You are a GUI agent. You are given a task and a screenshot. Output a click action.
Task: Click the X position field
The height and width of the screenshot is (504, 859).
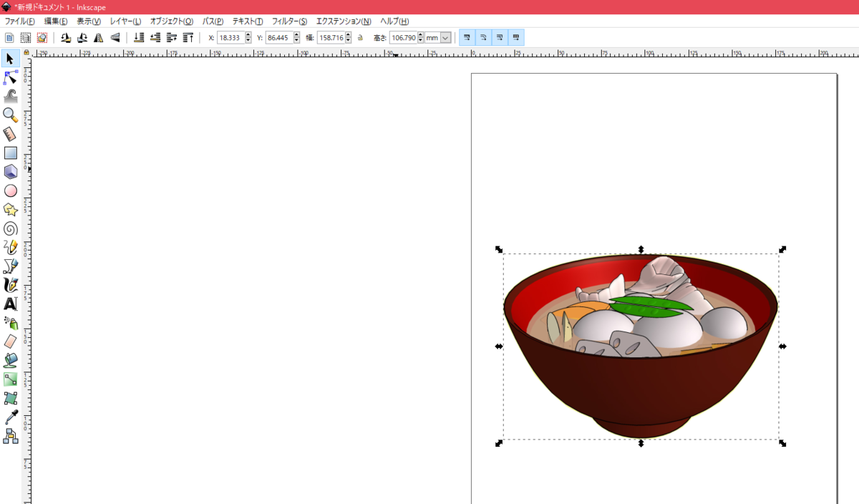pos(230,37)
